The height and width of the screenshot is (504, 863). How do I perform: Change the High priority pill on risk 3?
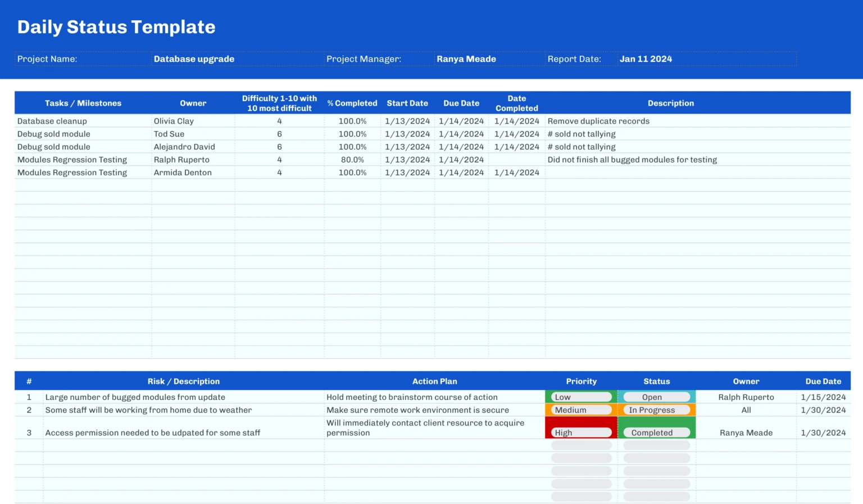tap(580, 432)
